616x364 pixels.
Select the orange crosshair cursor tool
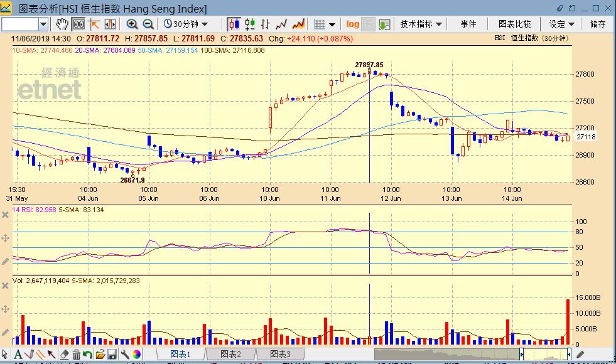[94, 24]
